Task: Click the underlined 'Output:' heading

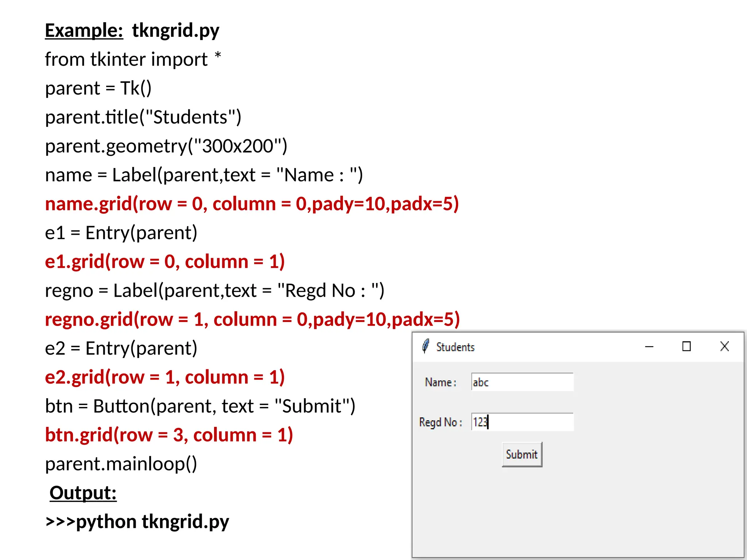Action: (x=83, y=493)
